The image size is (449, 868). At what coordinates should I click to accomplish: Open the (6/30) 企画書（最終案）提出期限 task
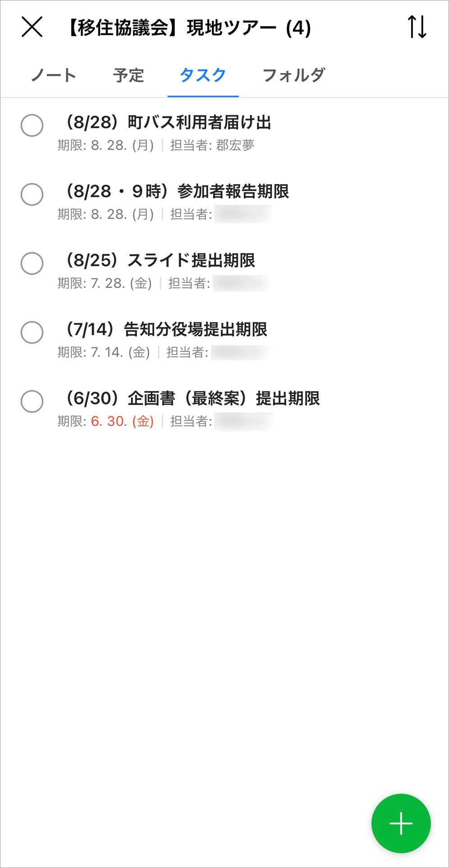tap(193, 399)
